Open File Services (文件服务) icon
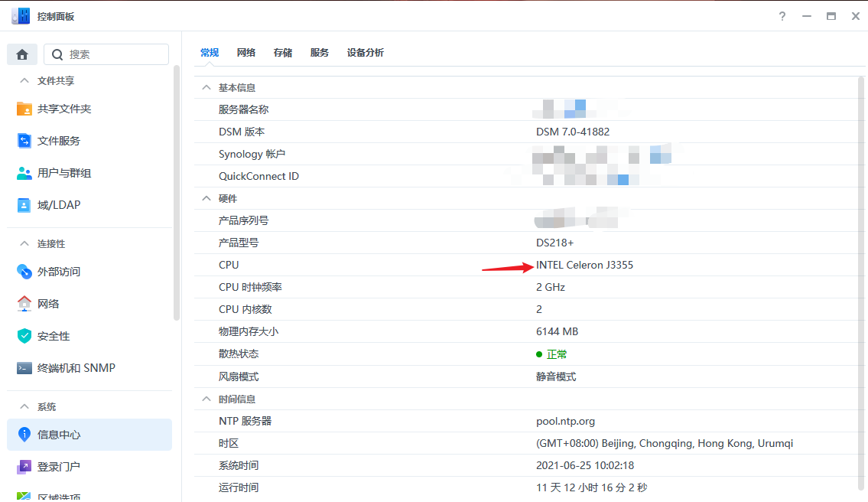The height and width of the screenshot is (502, 868). (x=24, y=141)
